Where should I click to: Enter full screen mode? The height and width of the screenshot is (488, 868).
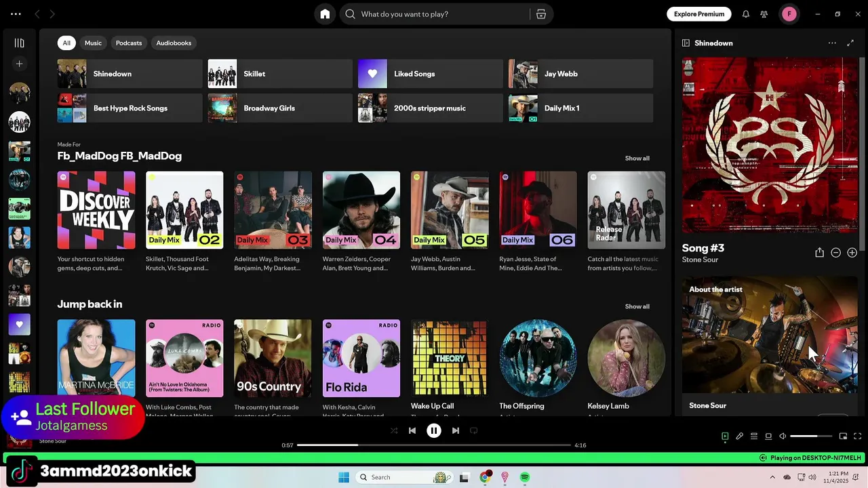[x=858, y=436]
